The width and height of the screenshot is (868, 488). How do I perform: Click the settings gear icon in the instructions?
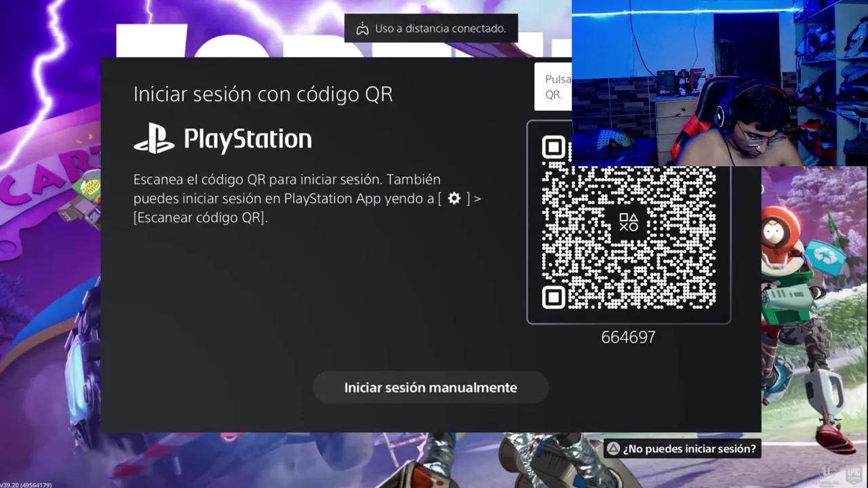tap(454, 199)
